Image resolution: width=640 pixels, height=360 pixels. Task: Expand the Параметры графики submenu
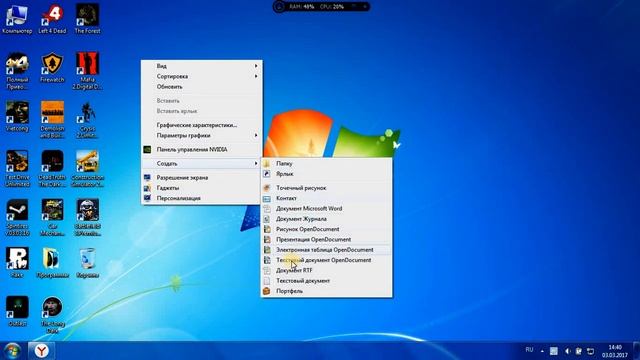click(x=202, y=135)
